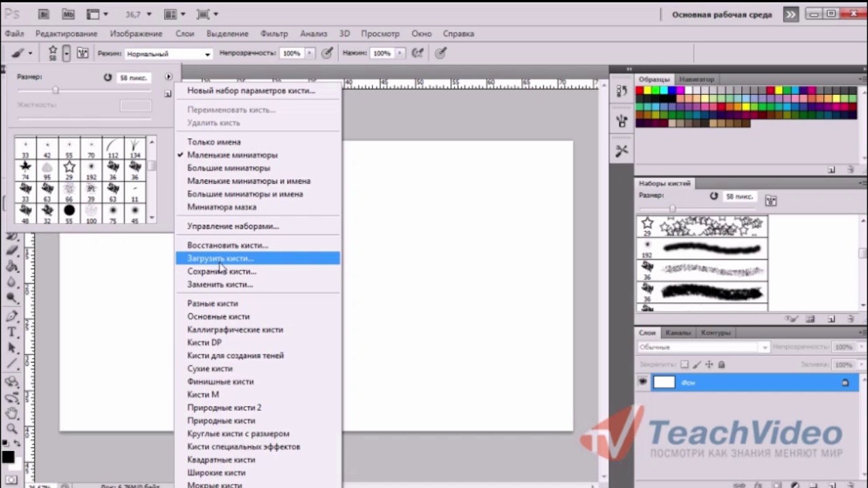Toggle tablet pressure for opacity icon
Image resolution: width=868 pixels, height=488 pixels.
click(327, 53)
